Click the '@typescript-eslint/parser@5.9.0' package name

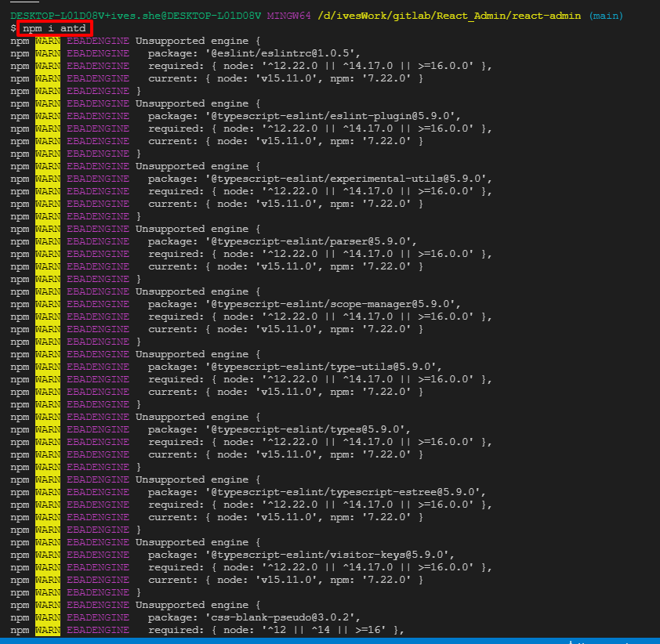[308, 241]
